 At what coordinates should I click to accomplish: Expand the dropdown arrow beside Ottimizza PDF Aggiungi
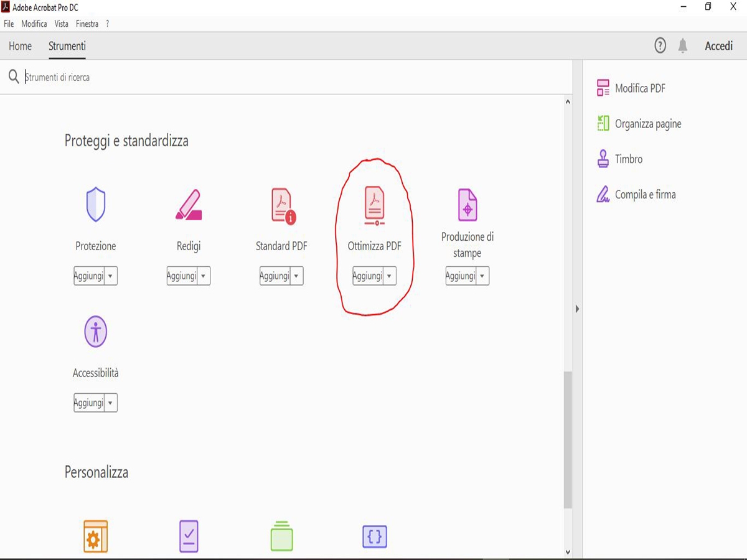(389, 276)
